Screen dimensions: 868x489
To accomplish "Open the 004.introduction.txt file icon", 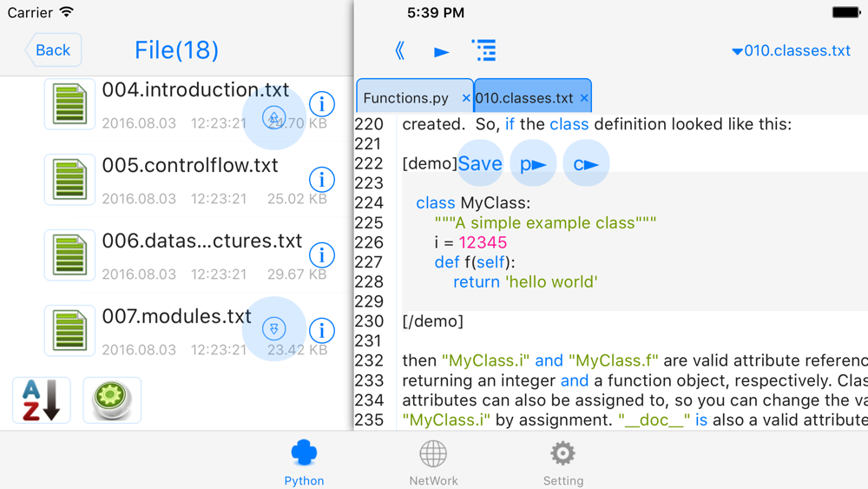I will point(69,104).
